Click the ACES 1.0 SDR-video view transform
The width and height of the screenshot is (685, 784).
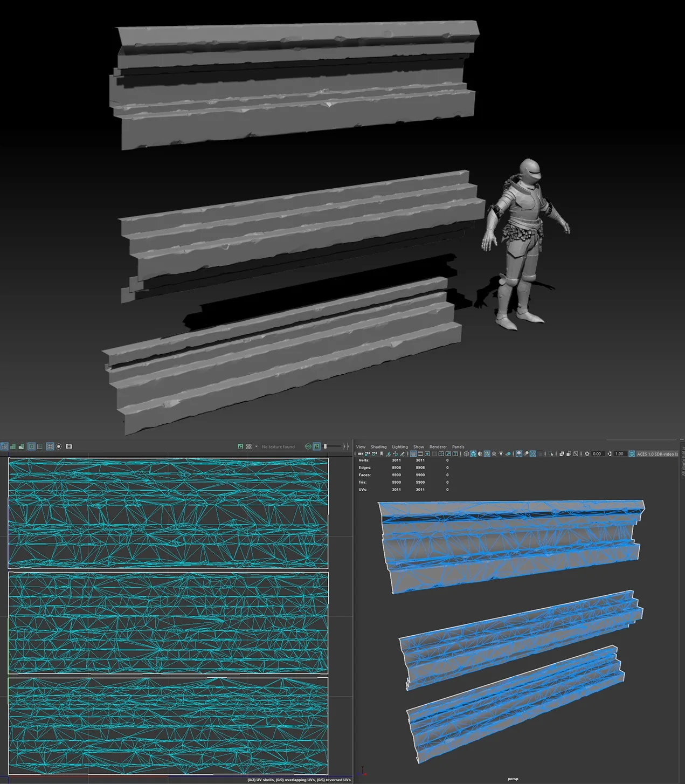657,454
